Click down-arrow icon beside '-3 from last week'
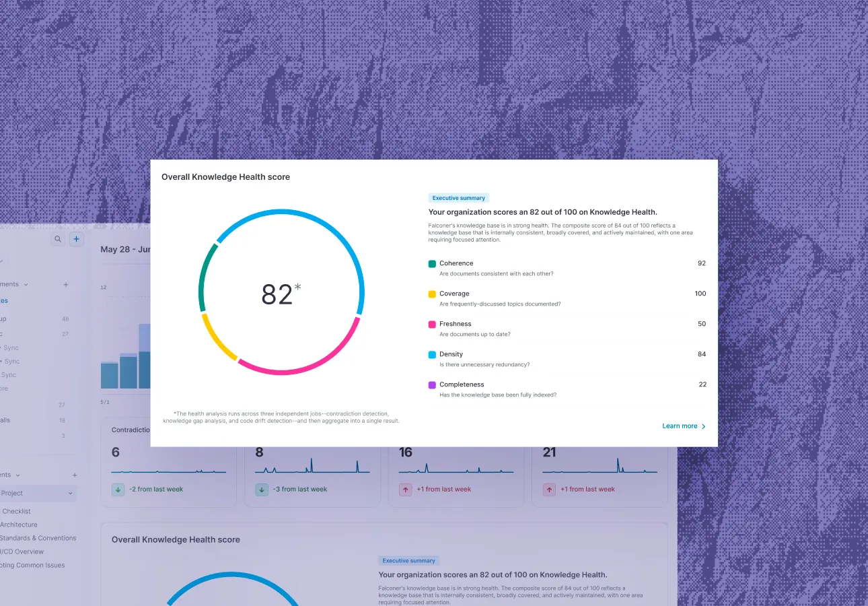Screen dimensions: 868x606 tap(262, 490)
